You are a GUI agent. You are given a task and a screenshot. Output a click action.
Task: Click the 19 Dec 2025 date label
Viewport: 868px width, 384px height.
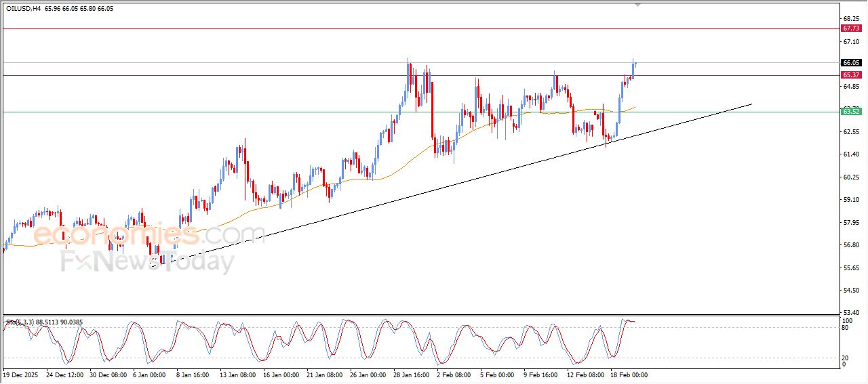click(x=20, y=374)
